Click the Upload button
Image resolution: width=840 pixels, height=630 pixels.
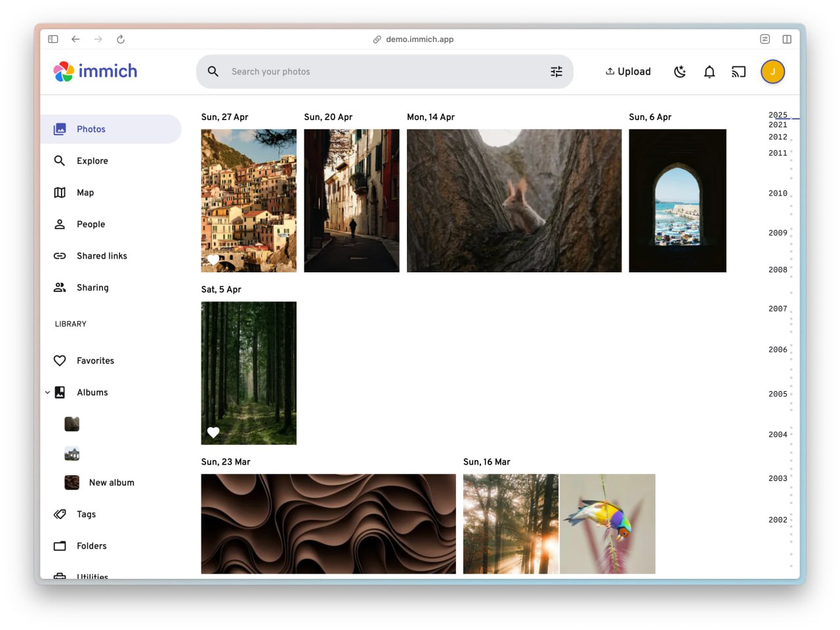point(628,71)
